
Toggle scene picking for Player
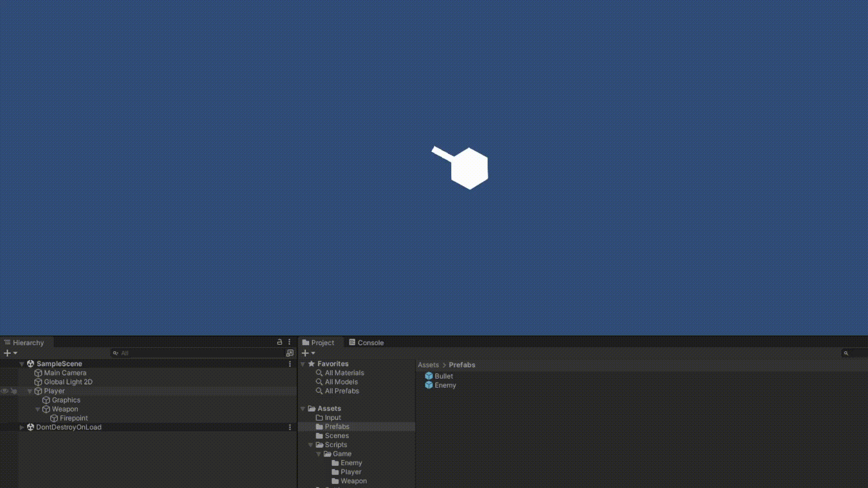coord(13,391)
